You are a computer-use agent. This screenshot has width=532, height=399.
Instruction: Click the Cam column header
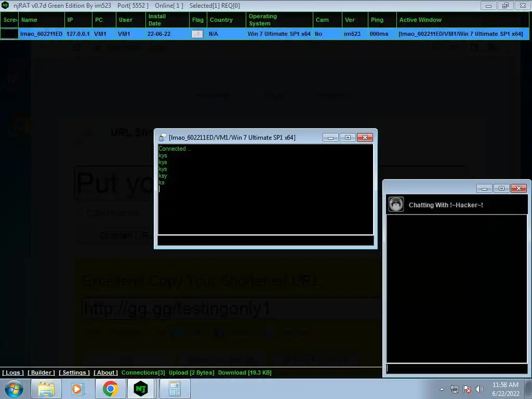pyautogui.click(x=328, y=20)
